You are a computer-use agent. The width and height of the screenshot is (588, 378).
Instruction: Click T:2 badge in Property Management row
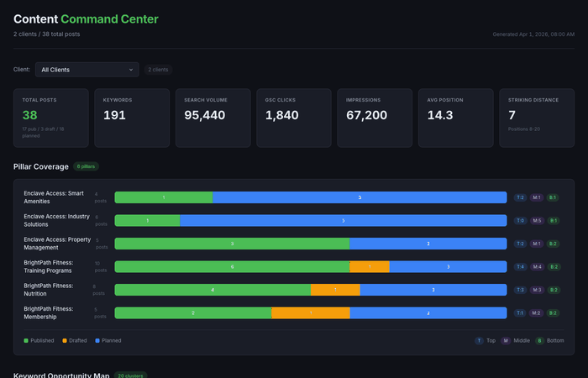[520, 244]
